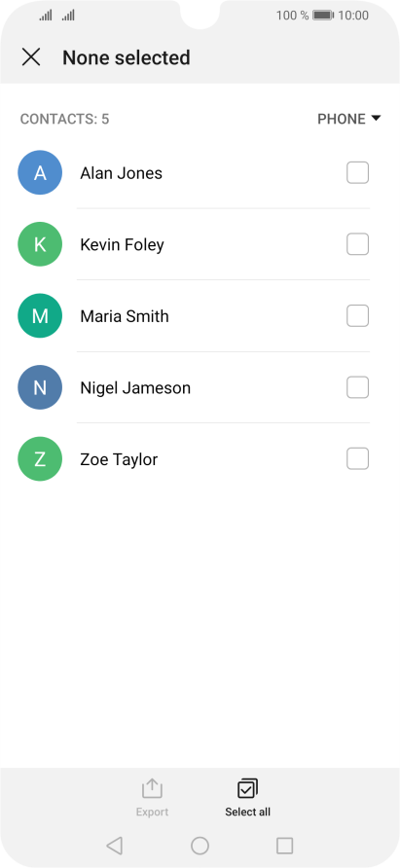This screenshot has width=400, height=868.
Task: Tap Nigel Jameson N avatar
Action: coord(40,387)
